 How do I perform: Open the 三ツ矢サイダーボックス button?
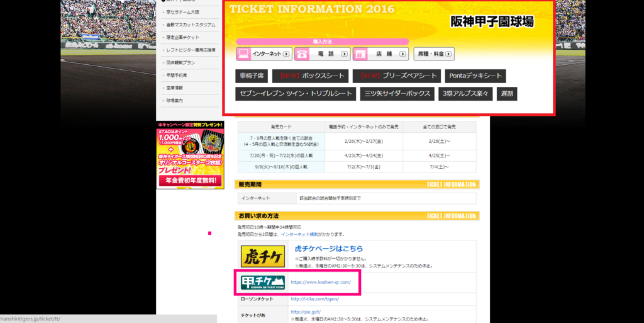tap(397, 94)
